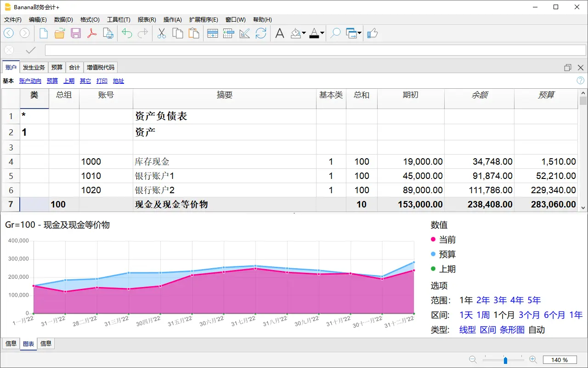This screenshot has height=368, width=588.
Task: Cut selection with the scissors icon
Action: click(x=161, y=33)
